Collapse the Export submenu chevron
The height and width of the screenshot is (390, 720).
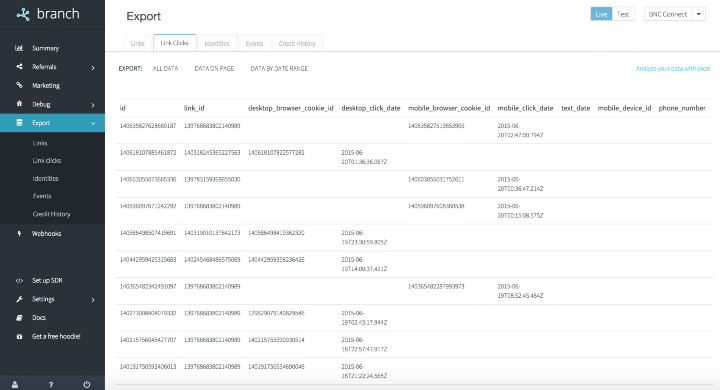(93, 123)
